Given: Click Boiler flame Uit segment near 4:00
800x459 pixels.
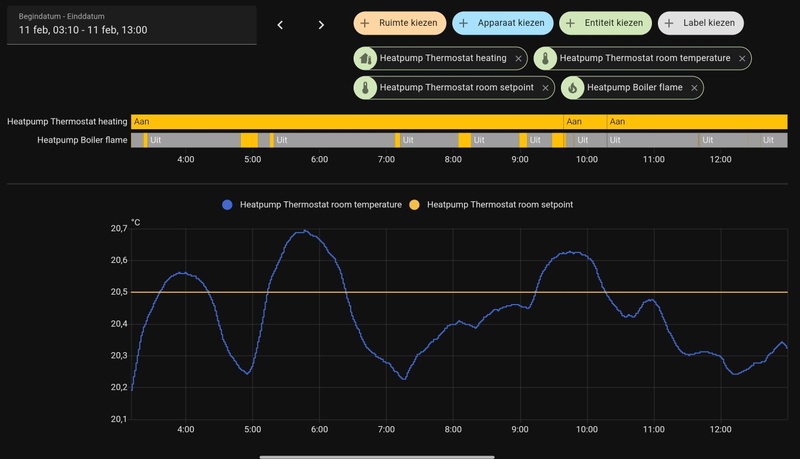Looking at the screenshot, I should coord(194,140).
